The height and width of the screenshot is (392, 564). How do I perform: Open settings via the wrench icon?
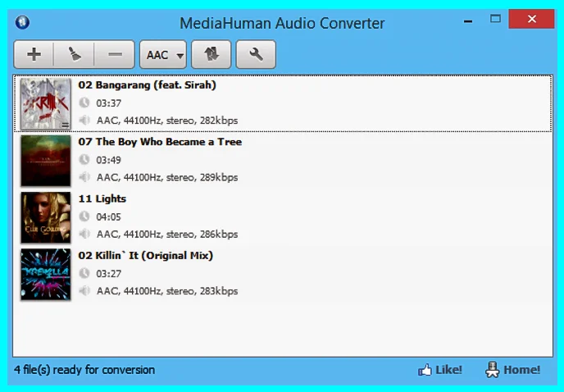click(256, 54)
